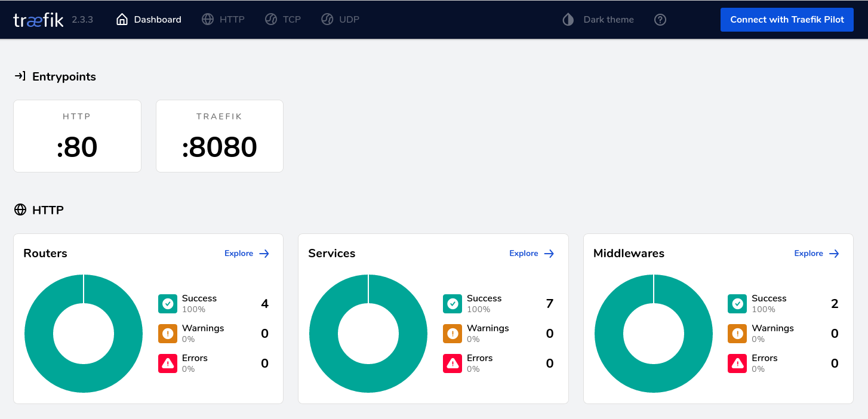Click Middlewares Warnings label
Viewport: 868px width, 419px height.
point(772,328)
